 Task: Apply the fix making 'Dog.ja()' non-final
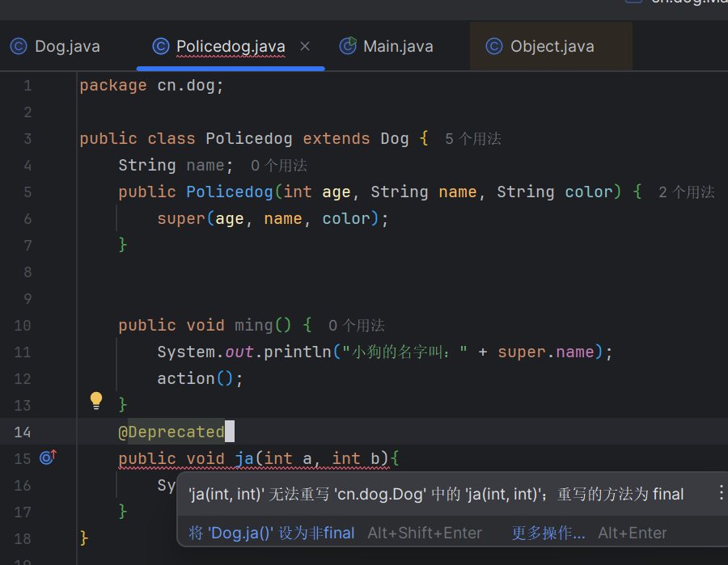[272, 533]
